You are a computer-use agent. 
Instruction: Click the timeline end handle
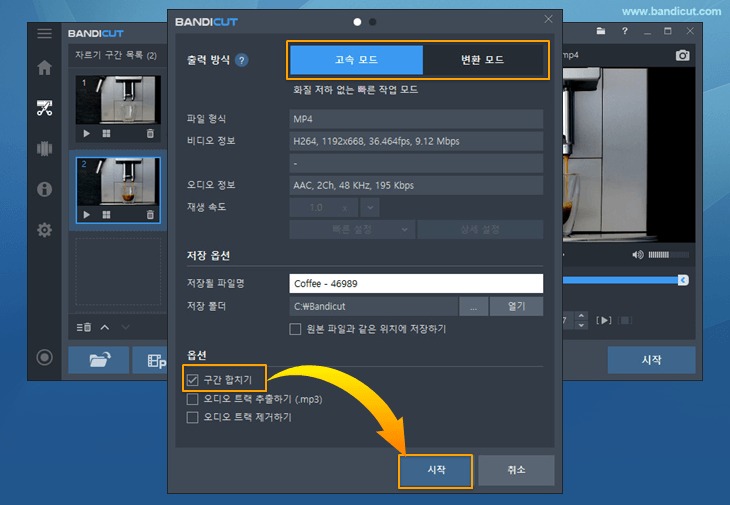click(x=683, y=280)
